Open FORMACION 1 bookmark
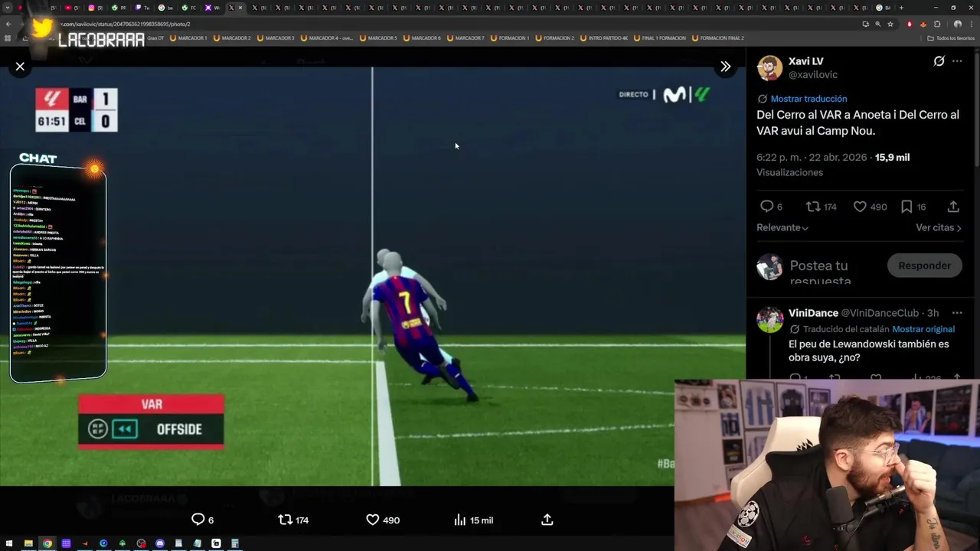The image size is (980, 551). click(x=510, y=37)
